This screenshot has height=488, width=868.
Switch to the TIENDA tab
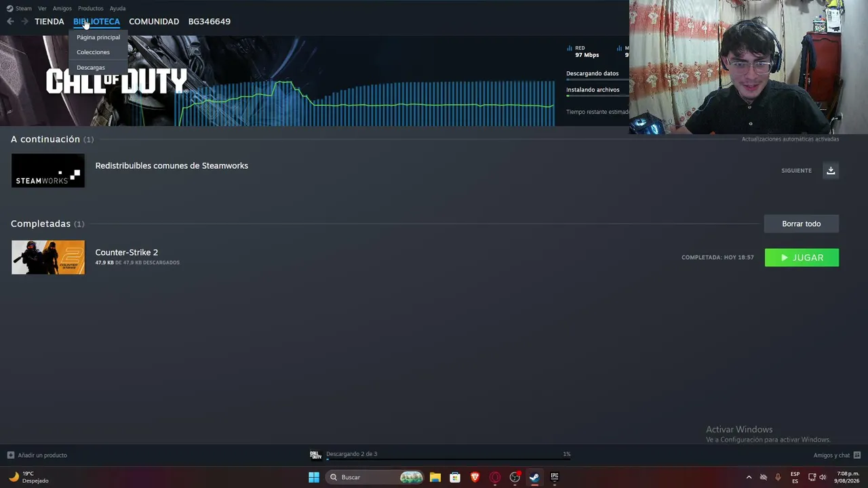50,22
